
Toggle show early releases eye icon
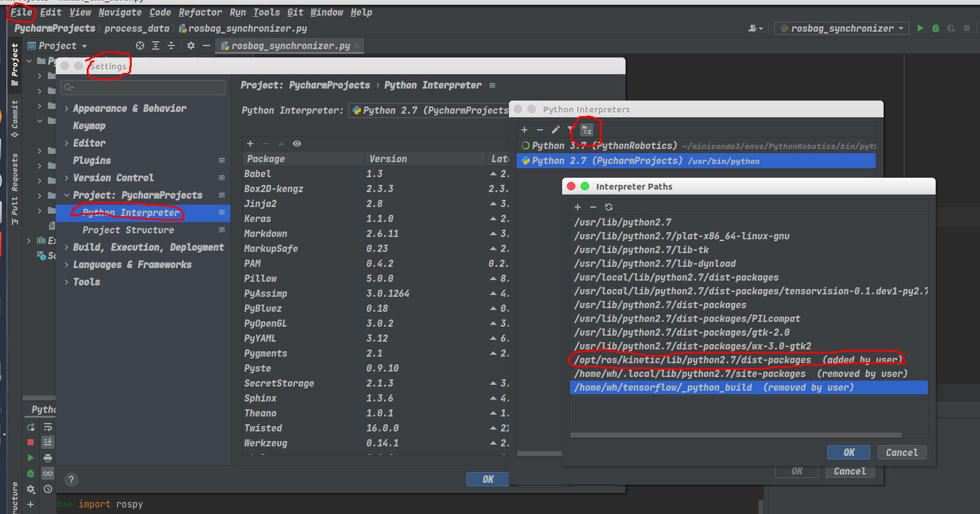[297, 144]
